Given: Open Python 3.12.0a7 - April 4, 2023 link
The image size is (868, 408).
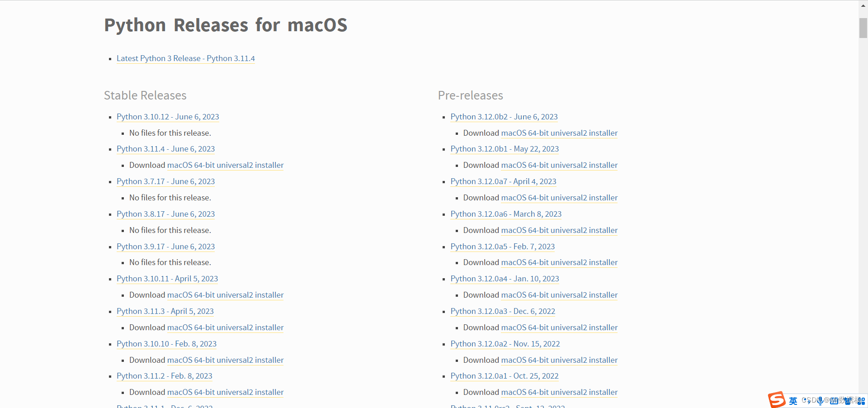Looking at the screenshot, I should 503,181.
